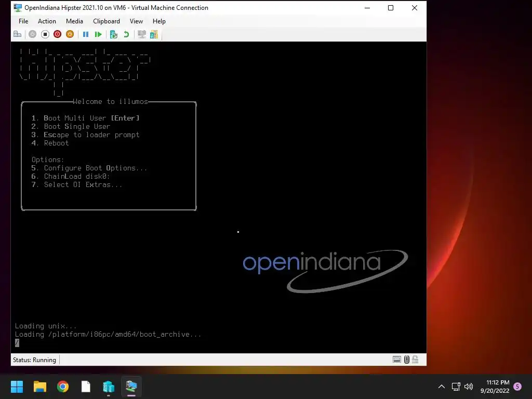This screenshot has width=532, height=399.
Task: Show hidden tray icons chevron
Action: pyautogui.click(x=442, y=387)
